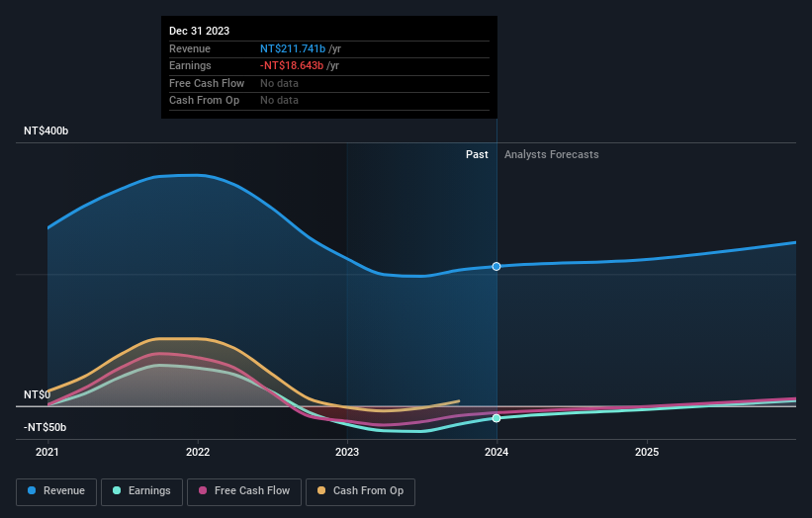
Task: Select the revenue data point at 2024
Action: 496,267
